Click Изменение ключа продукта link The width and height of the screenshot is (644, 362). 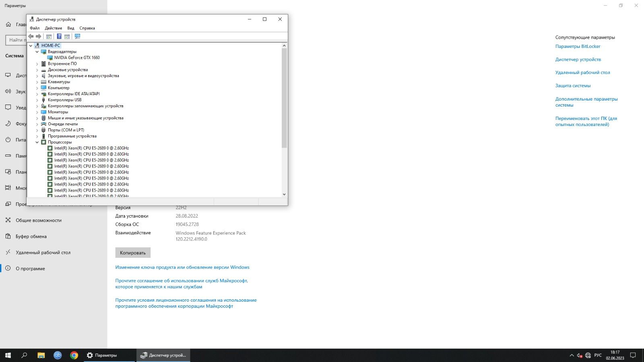click(x=182, y=267)
